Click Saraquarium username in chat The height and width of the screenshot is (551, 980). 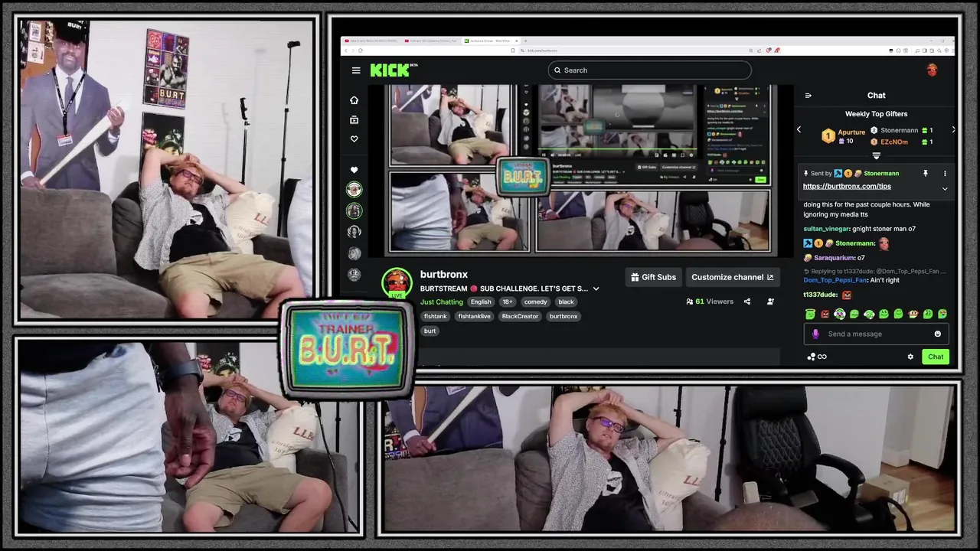coord(835,258)
